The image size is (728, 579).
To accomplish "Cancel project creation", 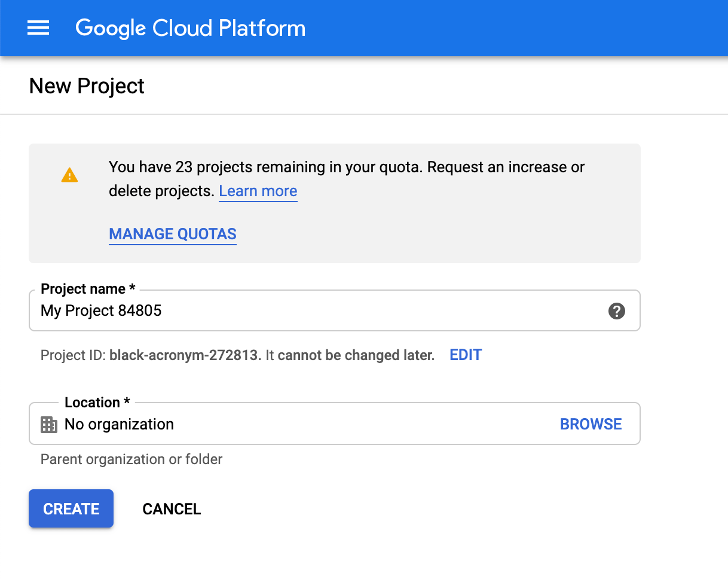I will pyautogui.click(x=171, y=508).
